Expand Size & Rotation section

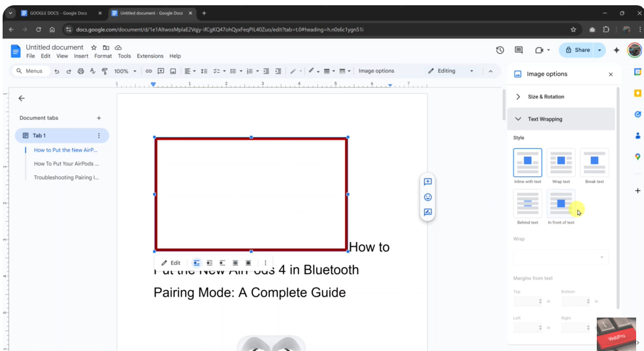(x=561, y=96)
